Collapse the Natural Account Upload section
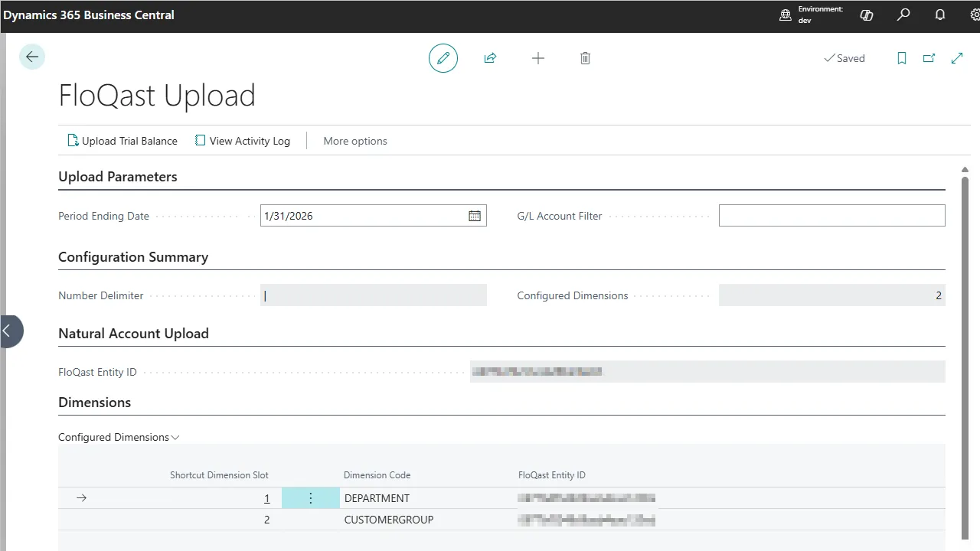Image resolution: width=980 pixels, height=551 pixels. (133, 334)
